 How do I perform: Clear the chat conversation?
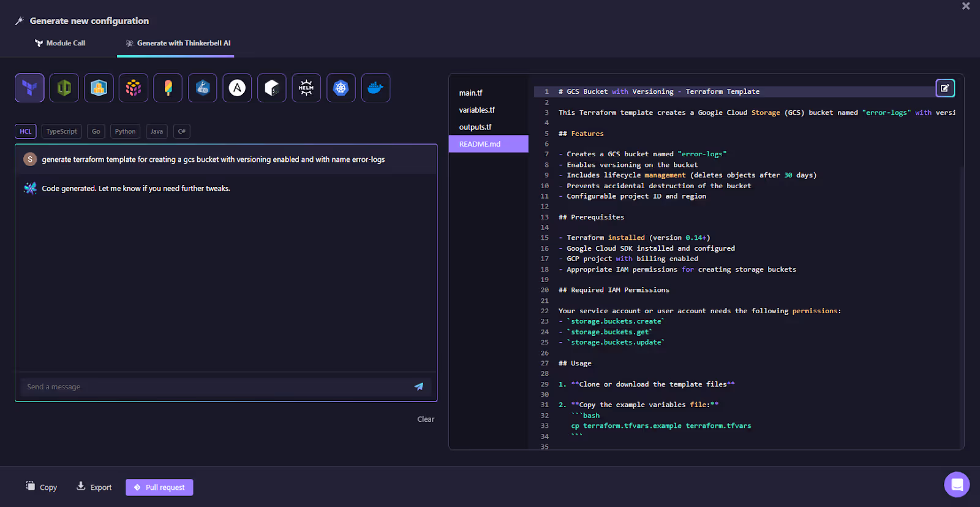point(426,419)
